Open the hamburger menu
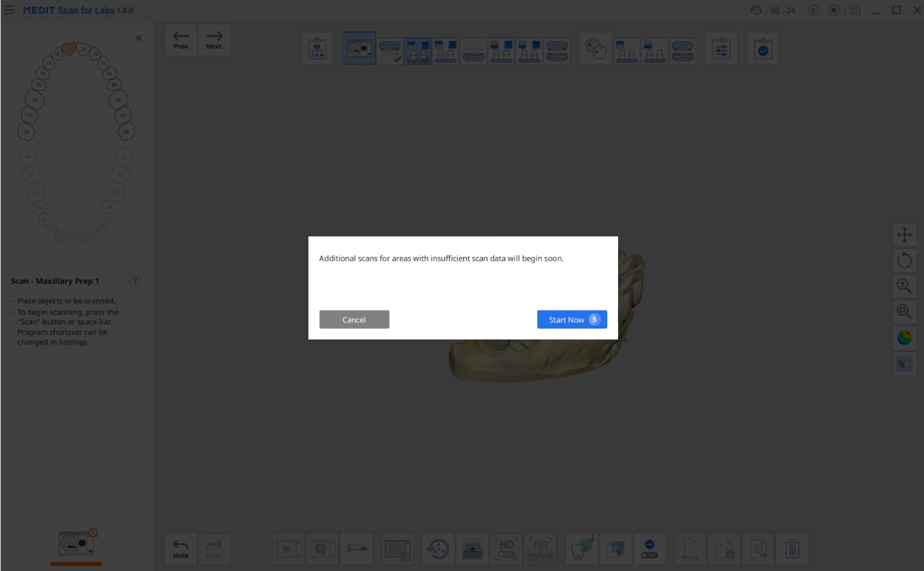Screen dimensions: 924x571 [x=9, y=10]
